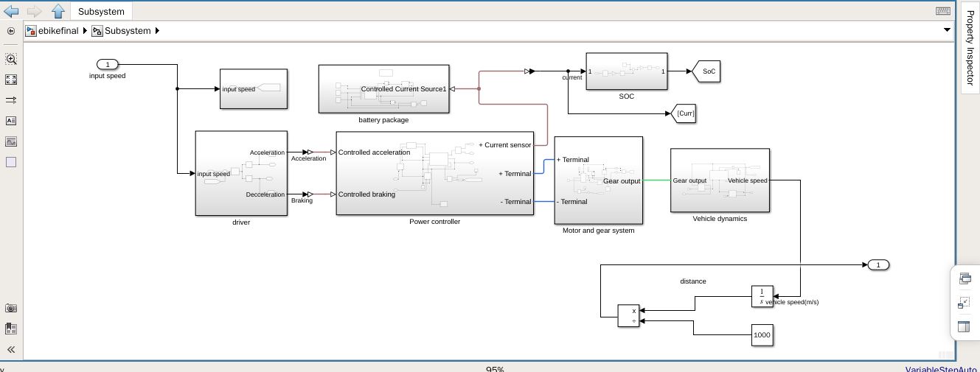Image resolution: width=980 pixels, height=372 pixels.
Task: Toggle sample time display arrows icon
Action: tap(11, 100)
